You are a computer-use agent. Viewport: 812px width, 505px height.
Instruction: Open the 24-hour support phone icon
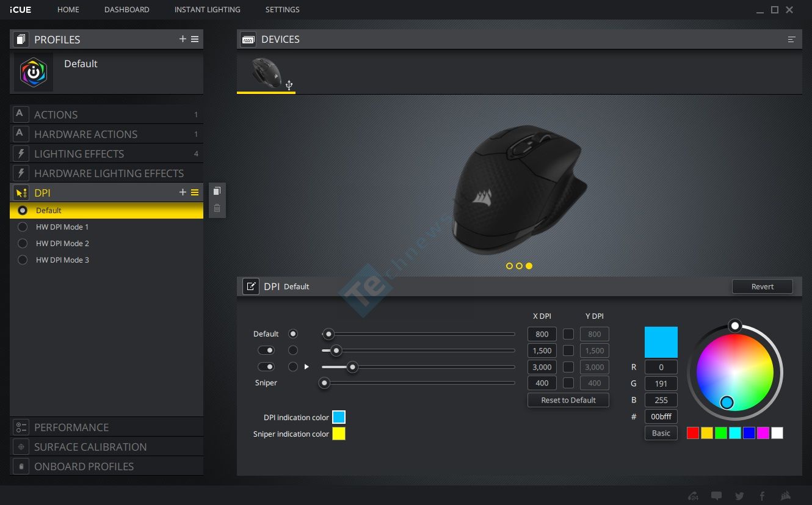(693, 496)
